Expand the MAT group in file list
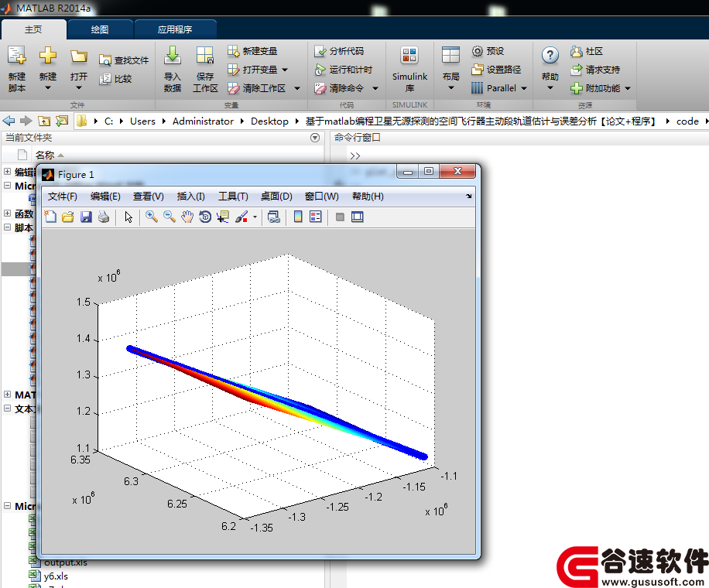This screenshot has height=588, width=709. 7,395
